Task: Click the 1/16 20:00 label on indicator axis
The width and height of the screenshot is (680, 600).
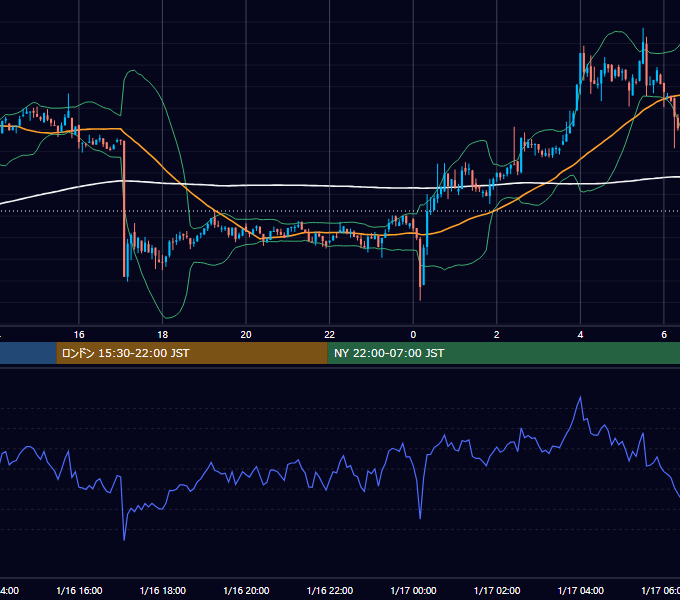Action: pos(246,590)
